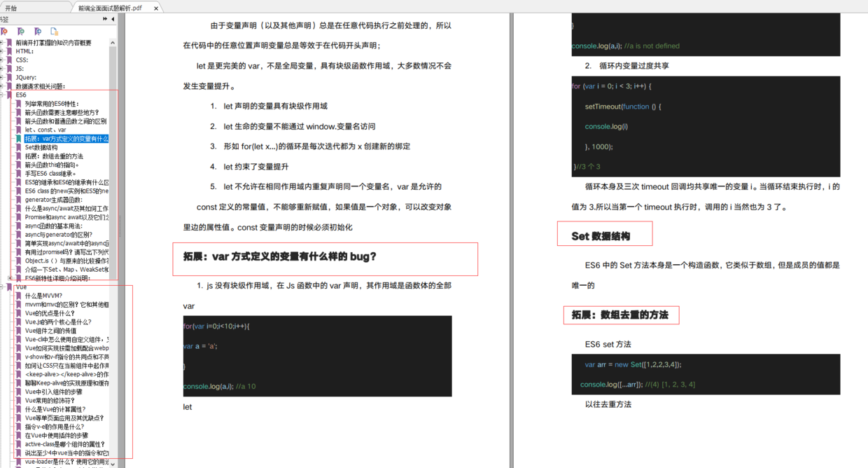This screenshot has height=468, width=868.
Task: Open bookmark Vue等单页面应用及其优缺点?
Action: coord(64,418)
